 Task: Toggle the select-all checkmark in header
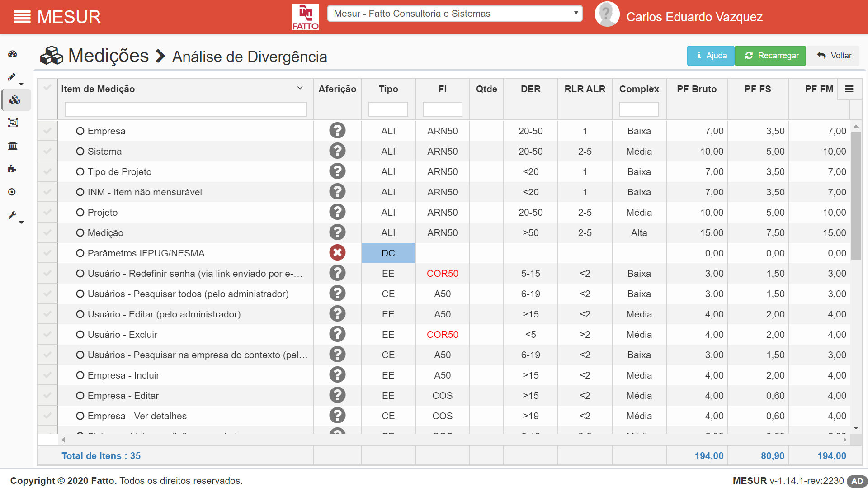pos(47,88)
